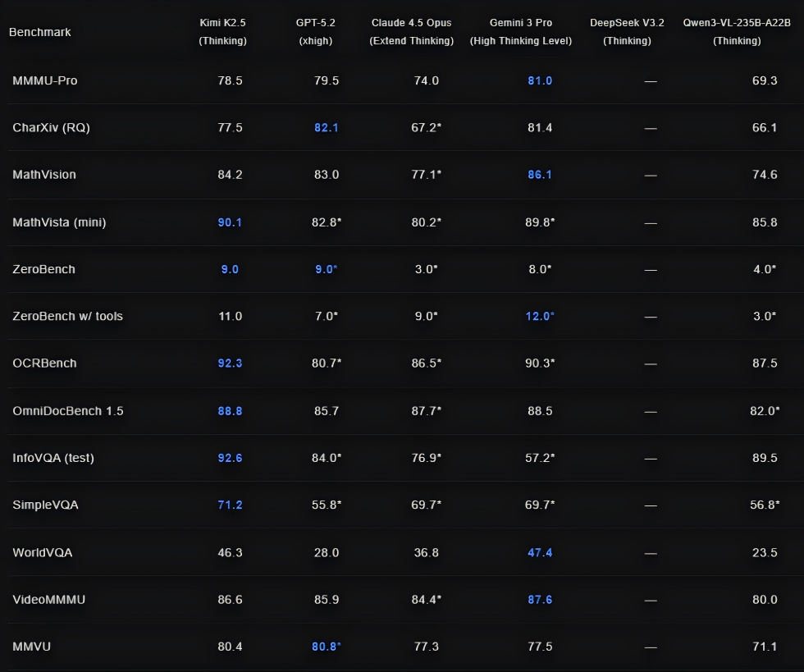Image resolution: width=804 pixels, height=672 pixels.
Task: Click Kimi's highlighted 92.6 InfoVQA score
Action: pos(230,458)
